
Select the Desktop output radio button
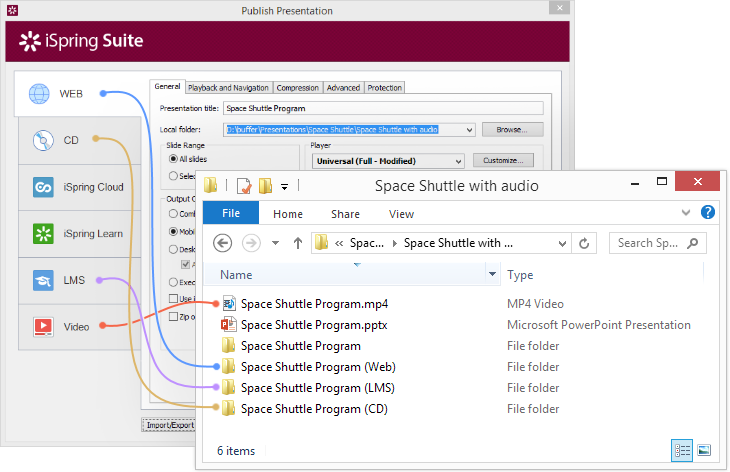pos(173,249)
